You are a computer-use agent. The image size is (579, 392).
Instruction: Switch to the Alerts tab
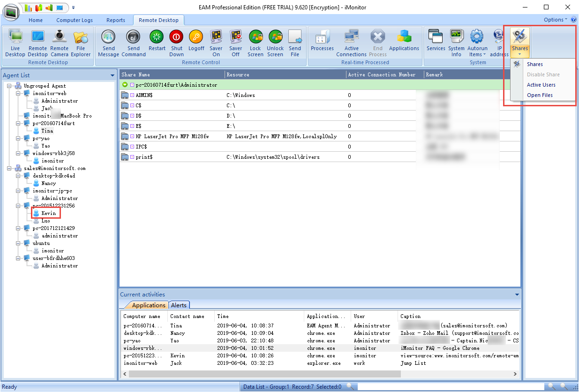coord(179,305)
